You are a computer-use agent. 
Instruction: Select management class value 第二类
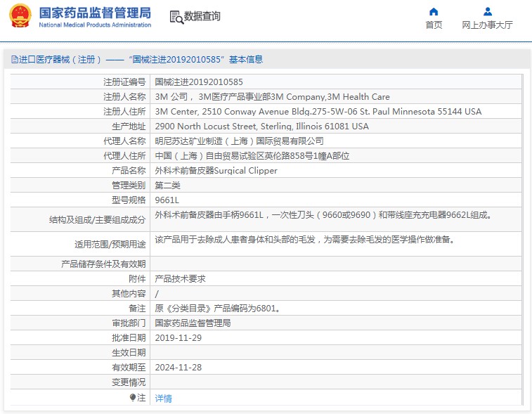pos(167,186)
